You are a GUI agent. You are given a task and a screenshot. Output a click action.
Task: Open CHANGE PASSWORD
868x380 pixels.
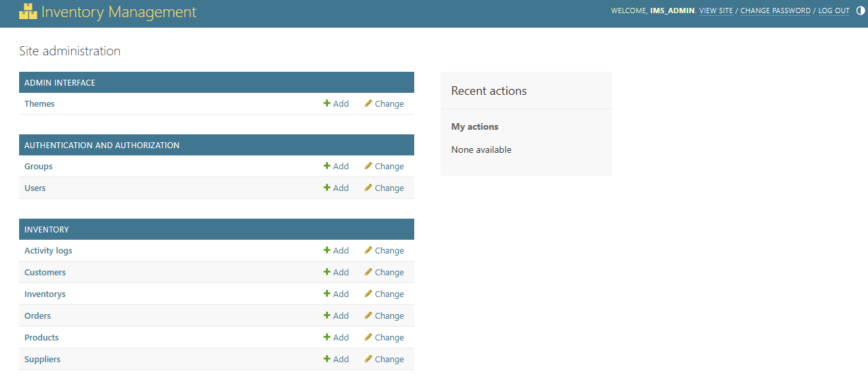pos(775,11)
